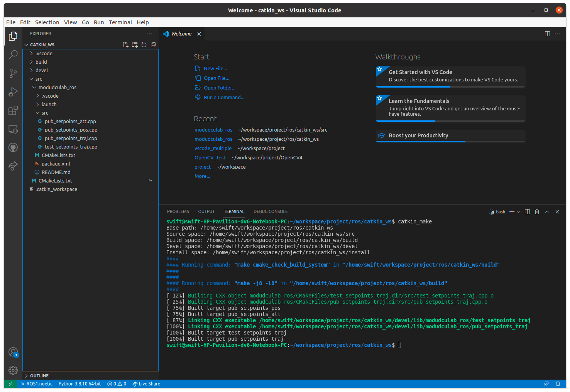Screen dimensions: 570x392
Task: Open the Remote Explorer icon
Action: coord(13,129)
